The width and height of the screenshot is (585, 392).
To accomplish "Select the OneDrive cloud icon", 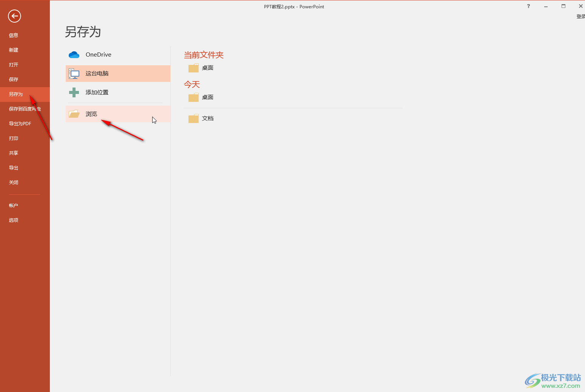I will 74,55.
